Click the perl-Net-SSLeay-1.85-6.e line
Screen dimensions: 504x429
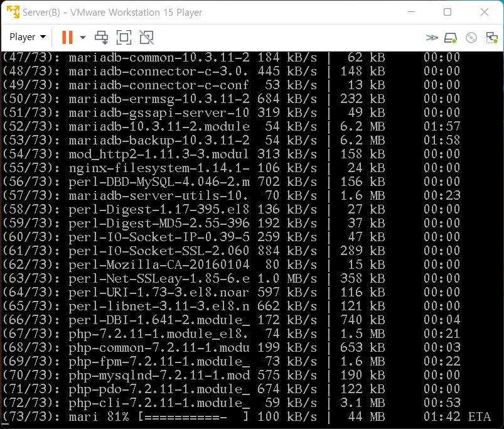coord(232,278)
